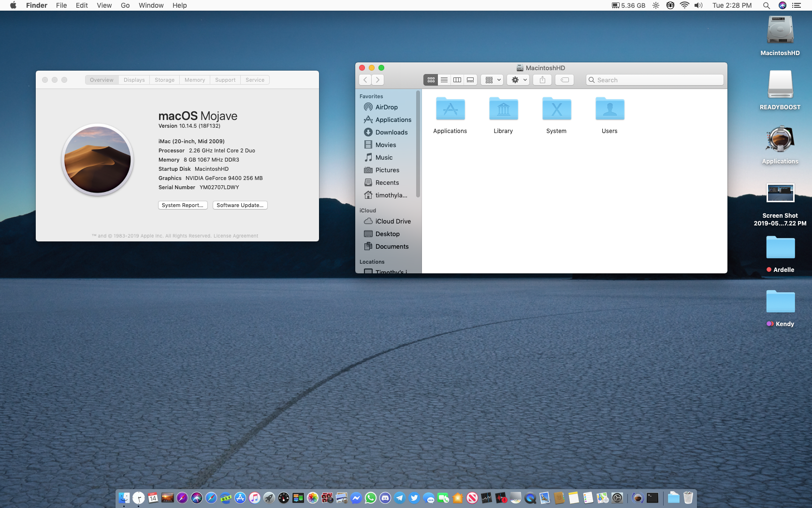The image size is (812, 508).
Task: Toggle Notification Center from menu bar
Action: 797,5
